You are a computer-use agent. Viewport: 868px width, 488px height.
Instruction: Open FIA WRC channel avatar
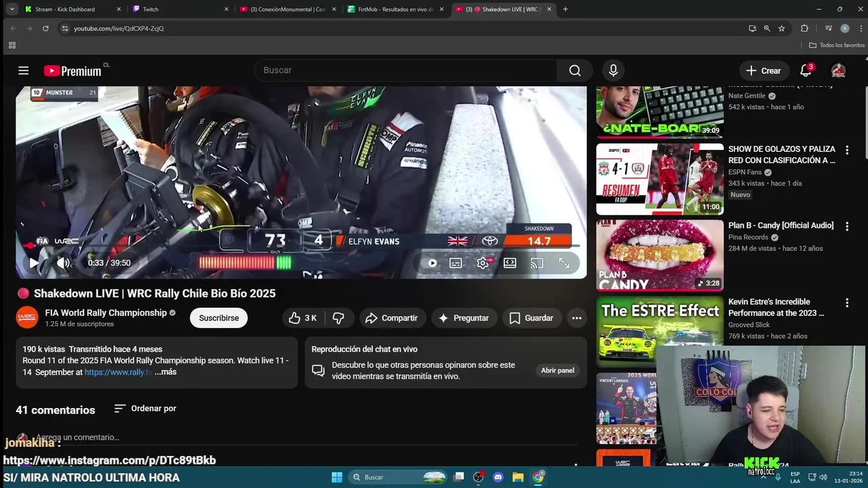27,317
